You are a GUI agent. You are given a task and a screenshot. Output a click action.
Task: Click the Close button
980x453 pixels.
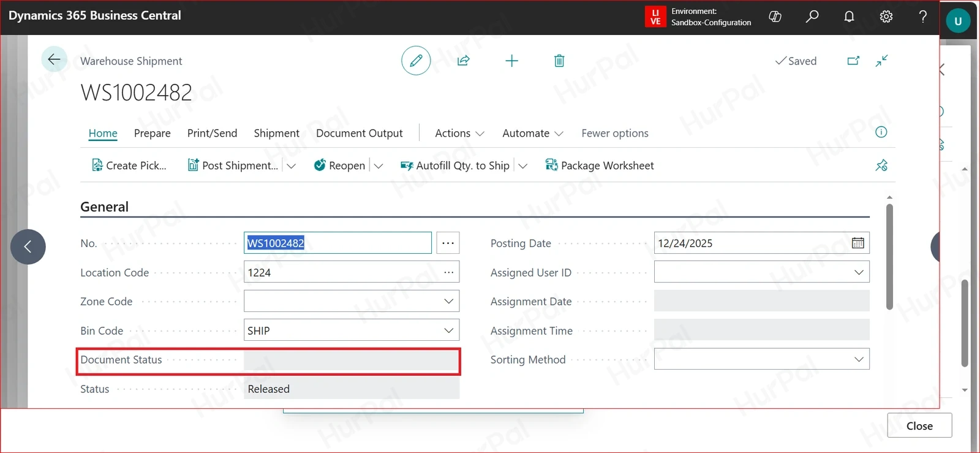(919, 425)
